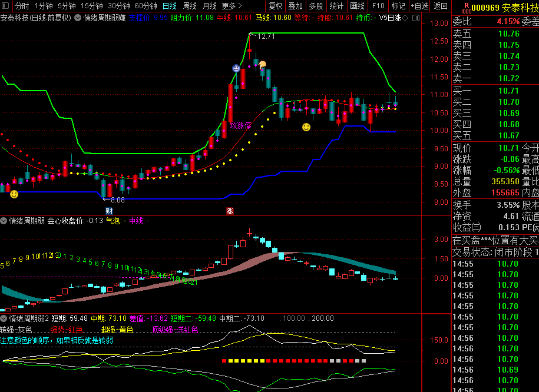
Task: Click the R1000 badge beside stock code 000969
Action: pos(465,7)
